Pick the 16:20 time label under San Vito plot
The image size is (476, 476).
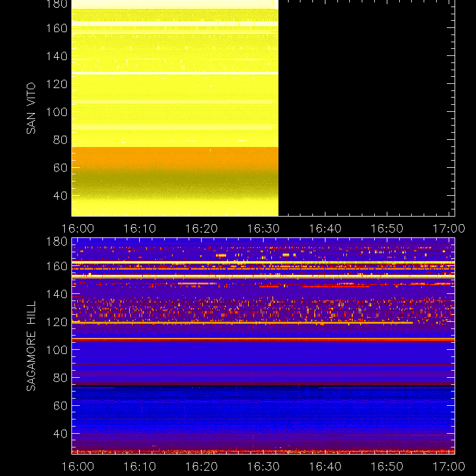[202, 228]
